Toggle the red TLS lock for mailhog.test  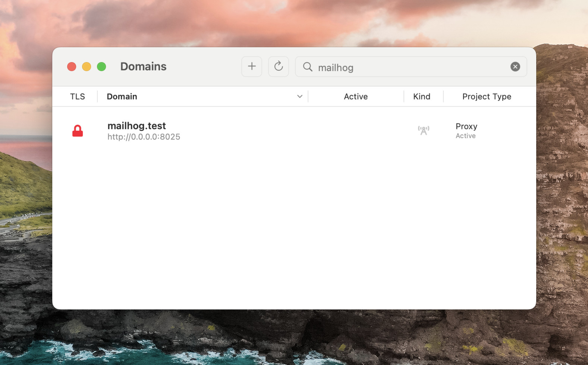78,131
